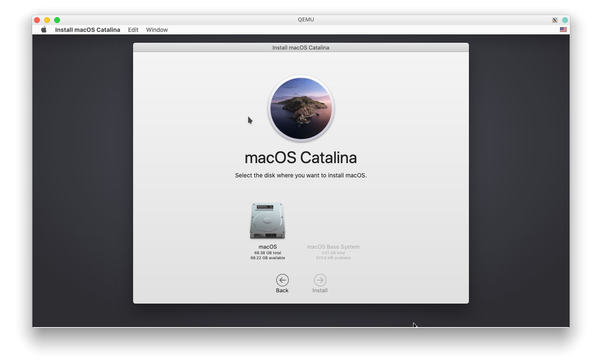Maximize QEMU window with green button

tap(57, 20)
